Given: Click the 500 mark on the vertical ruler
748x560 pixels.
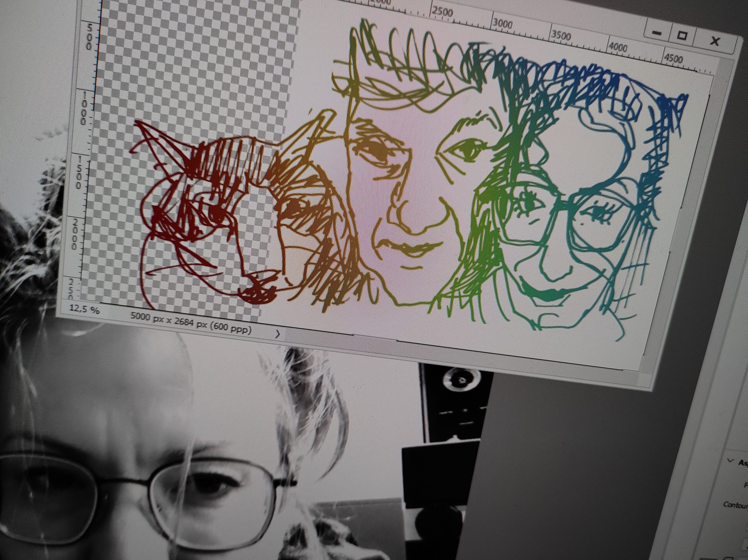Looking at the screenshot, I should (89, 37).
